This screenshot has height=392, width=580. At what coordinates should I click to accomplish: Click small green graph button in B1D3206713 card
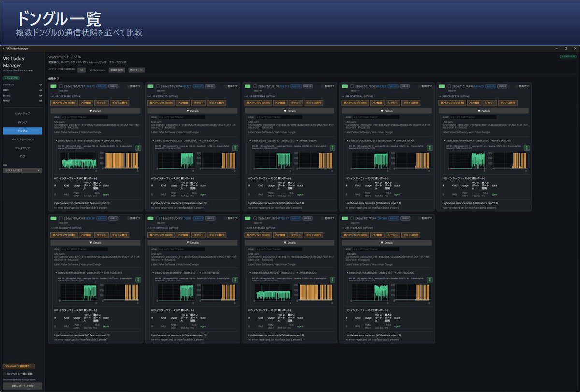(x=333, y=147)
